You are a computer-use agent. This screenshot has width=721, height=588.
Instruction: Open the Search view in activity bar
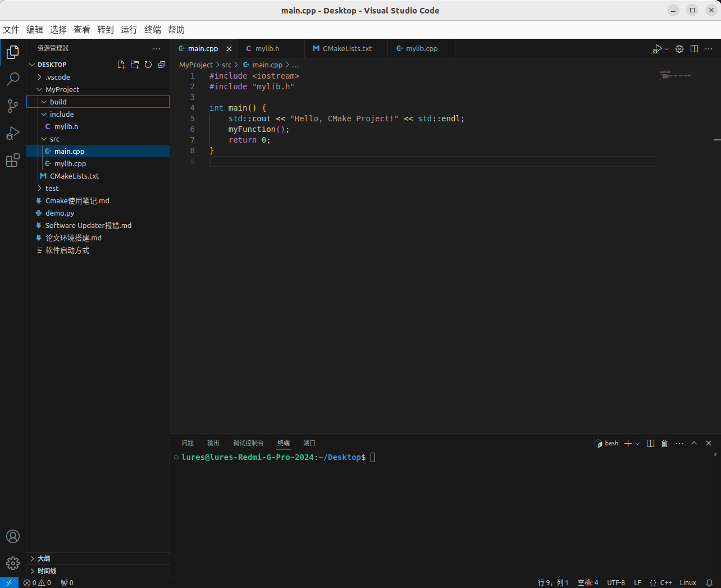coord(13,79)
